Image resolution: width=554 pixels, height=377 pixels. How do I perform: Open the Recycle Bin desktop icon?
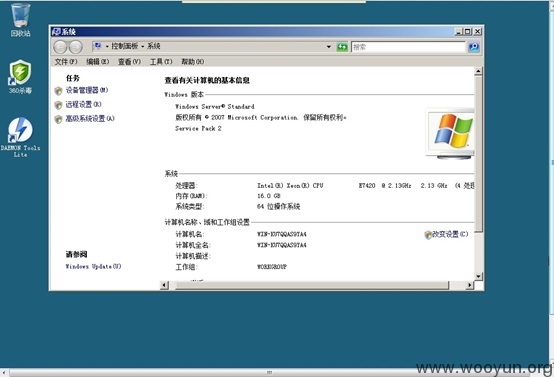(20, 19)
